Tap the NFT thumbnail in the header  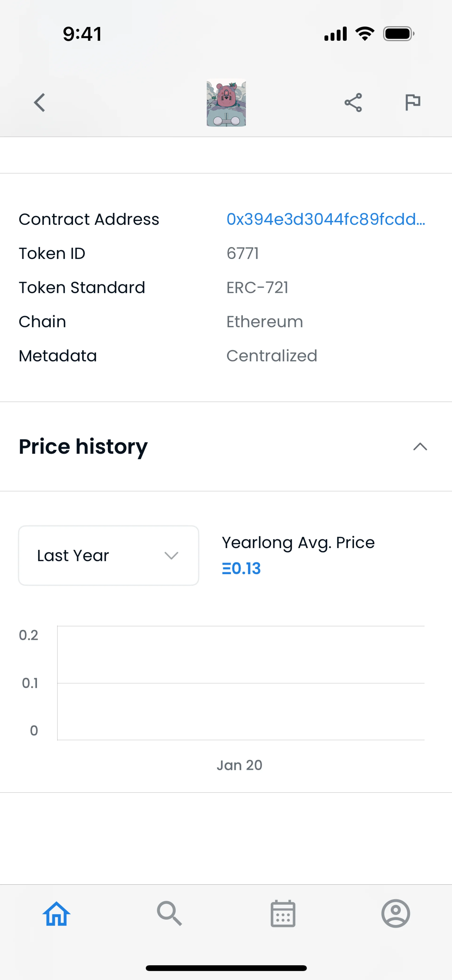pos(226,103)
